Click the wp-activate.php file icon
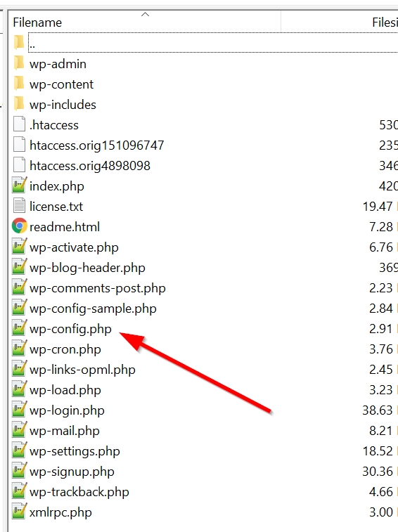The width and height of the screenshot is (398, 532). point(19,246)
